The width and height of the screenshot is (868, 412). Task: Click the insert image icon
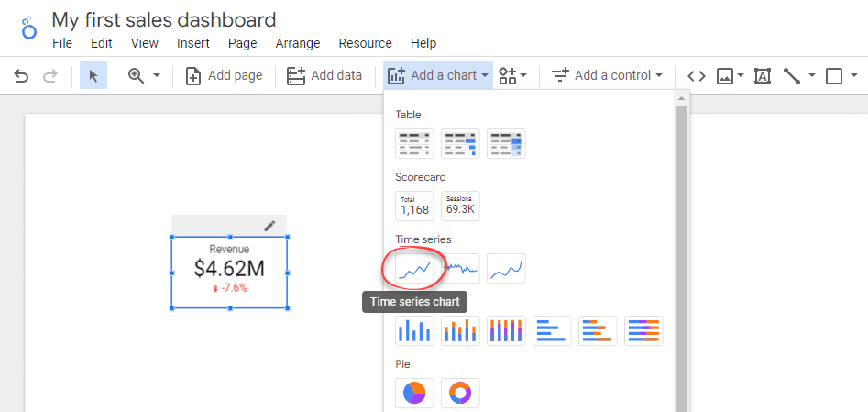725,76
